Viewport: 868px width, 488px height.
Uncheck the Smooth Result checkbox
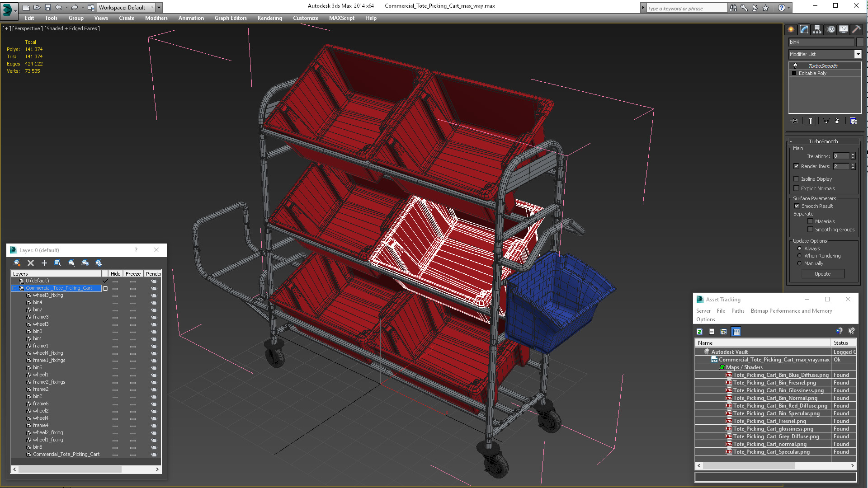click(797, 206)
